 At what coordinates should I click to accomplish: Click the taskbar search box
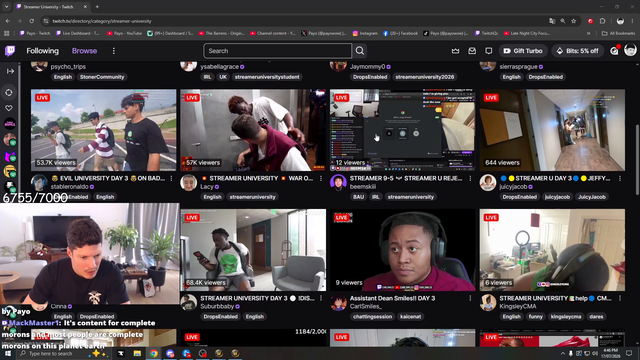pos(63,353)
